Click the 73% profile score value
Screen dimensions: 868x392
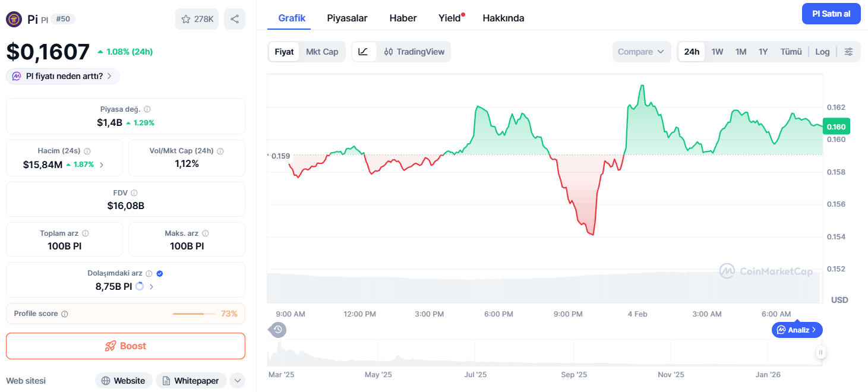[x=229, y=314]
